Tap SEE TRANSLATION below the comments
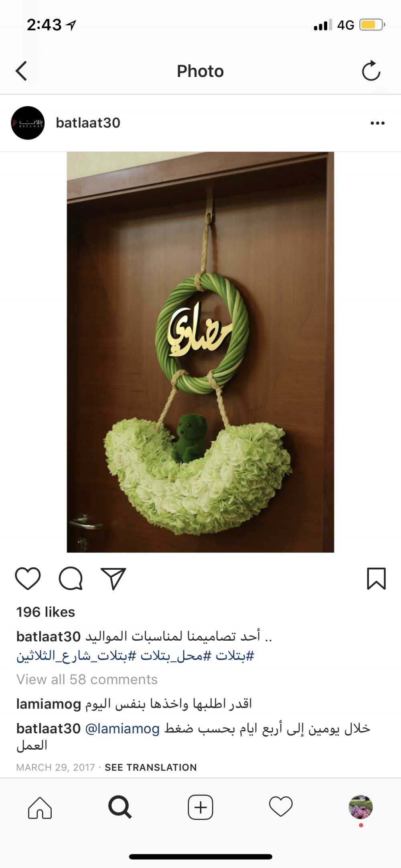The height and width of the screenshot is (868, 401). pyautogui.click(x=151, y=767)
